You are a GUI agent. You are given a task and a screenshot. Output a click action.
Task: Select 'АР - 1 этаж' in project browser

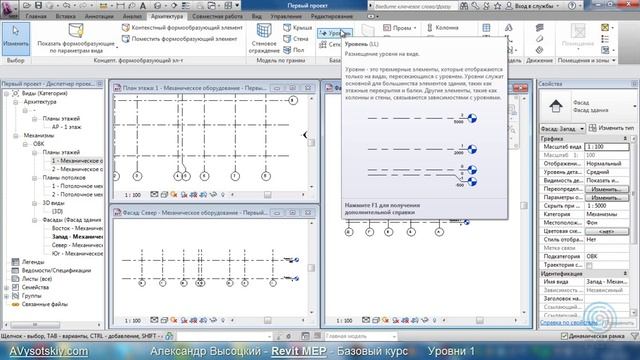(x=67, y=127)
